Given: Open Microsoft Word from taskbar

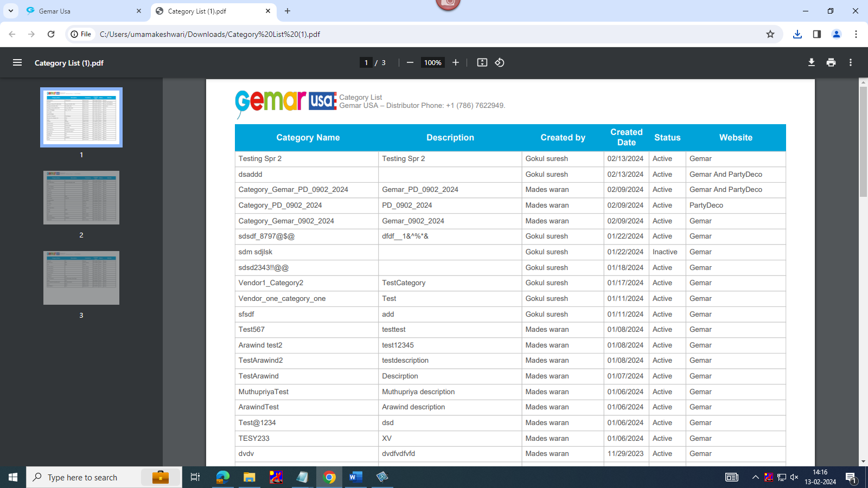Looking at the screenshot, I should click(x=355, y=477).
